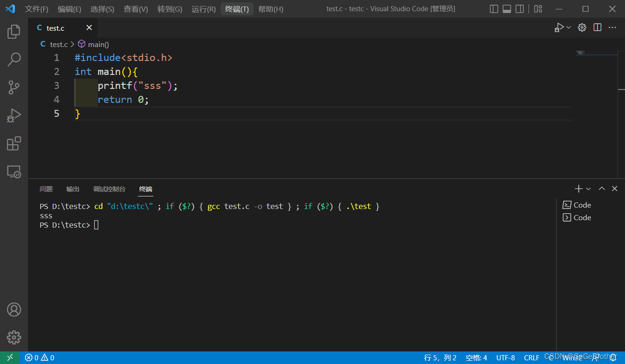Image resolution: width=625 pixels, height=364 pixels.
Task: Open the Search view in activity bar
Action: (14, 59)
